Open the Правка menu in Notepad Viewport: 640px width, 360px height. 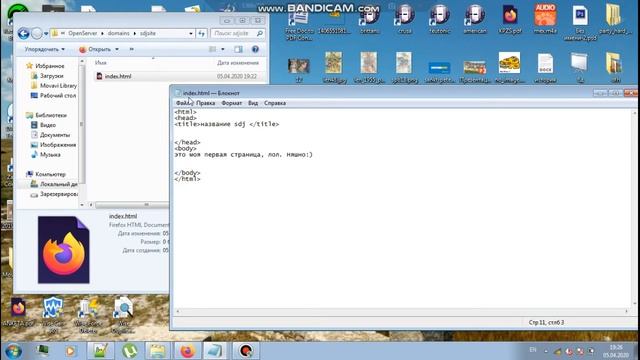click(205, 103)
